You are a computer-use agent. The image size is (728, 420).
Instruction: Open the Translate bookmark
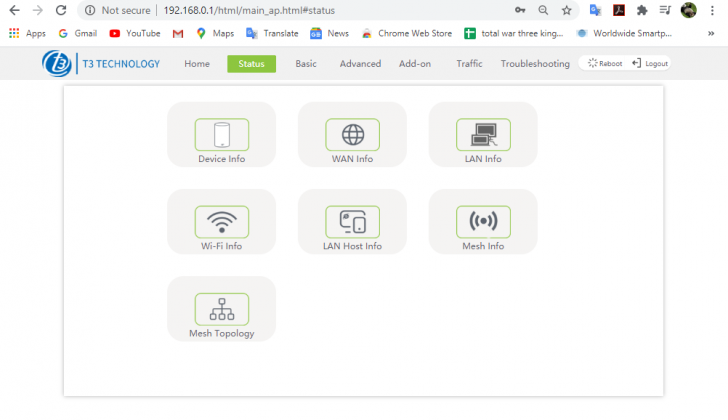(x=273, y=33)
